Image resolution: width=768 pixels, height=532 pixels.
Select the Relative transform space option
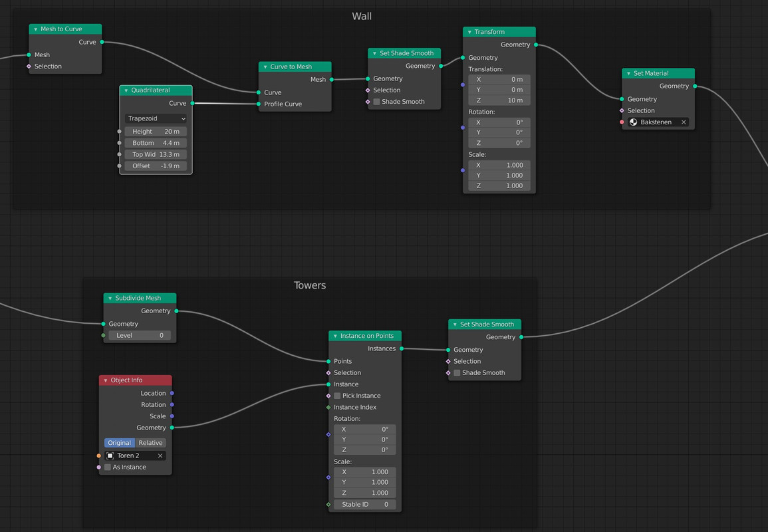point(150,443)
